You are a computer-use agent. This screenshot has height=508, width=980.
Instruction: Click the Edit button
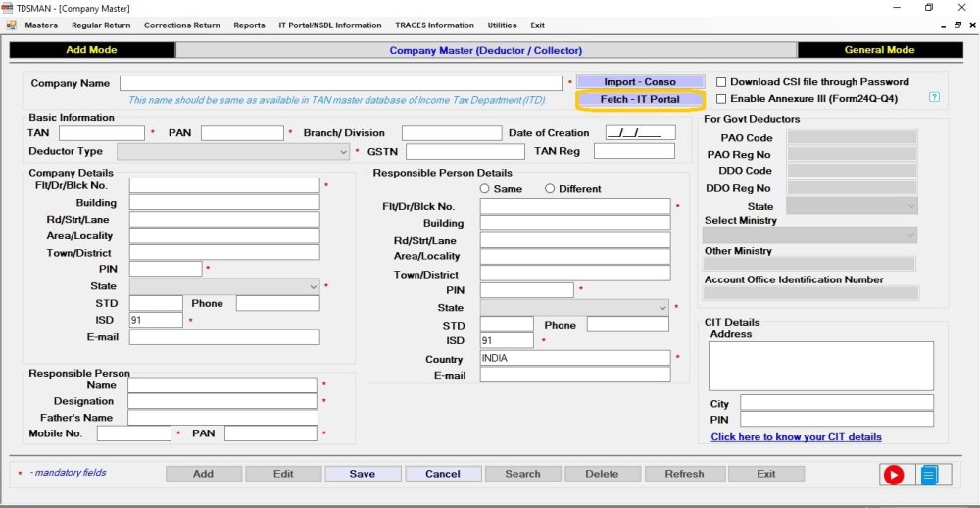pos(283,474)
